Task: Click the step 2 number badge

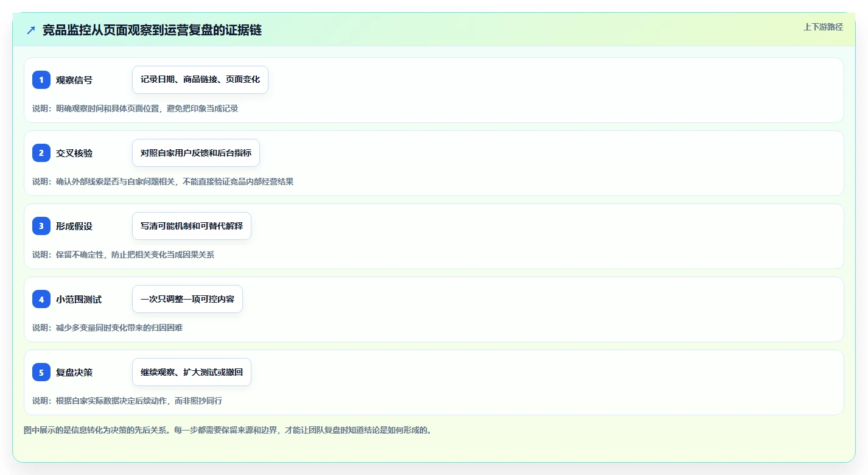Action: tap(41, 153)
